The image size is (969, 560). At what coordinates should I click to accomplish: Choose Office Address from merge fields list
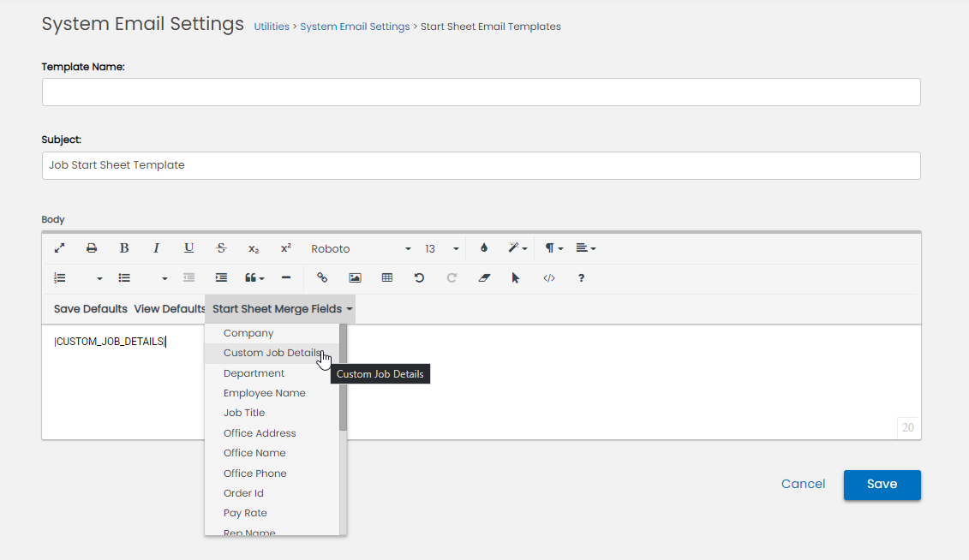[260, 433]
